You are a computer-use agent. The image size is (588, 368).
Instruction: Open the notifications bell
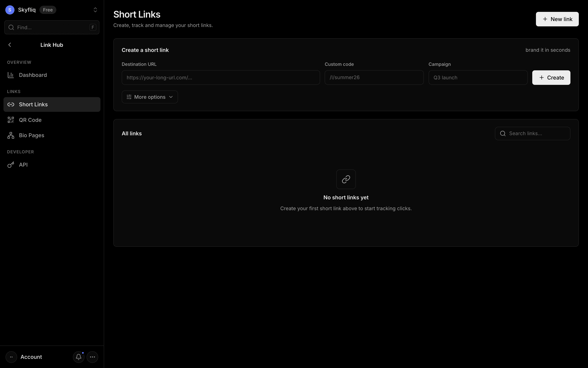point(78,357)
